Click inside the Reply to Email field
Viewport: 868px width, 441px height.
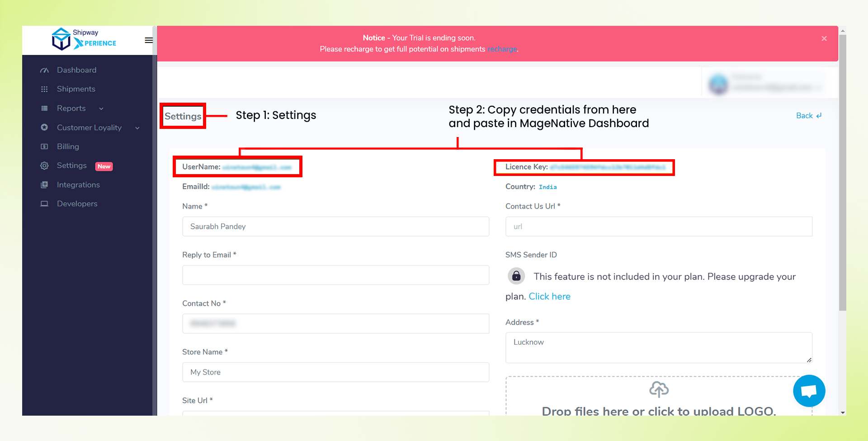coord(335,275)
